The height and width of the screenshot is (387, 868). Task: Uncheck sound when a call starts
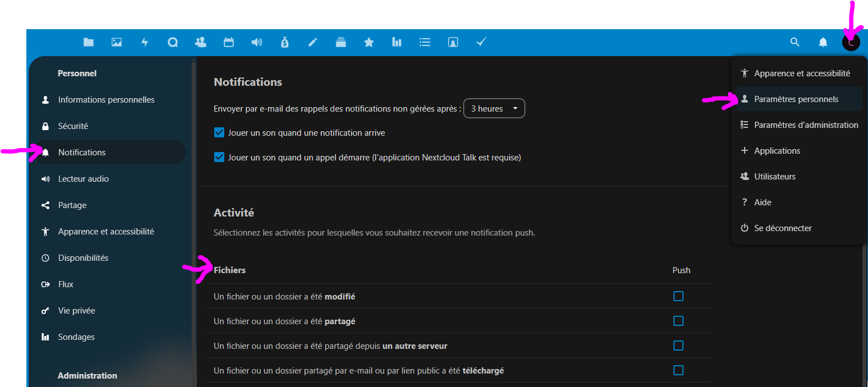tap(219, 158)
